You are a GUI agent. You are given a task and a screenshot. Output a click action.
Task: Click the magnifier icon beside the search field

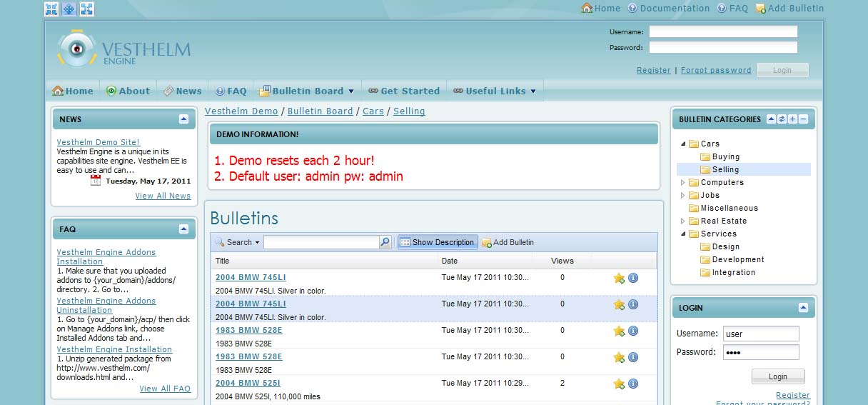click(385, 242)
